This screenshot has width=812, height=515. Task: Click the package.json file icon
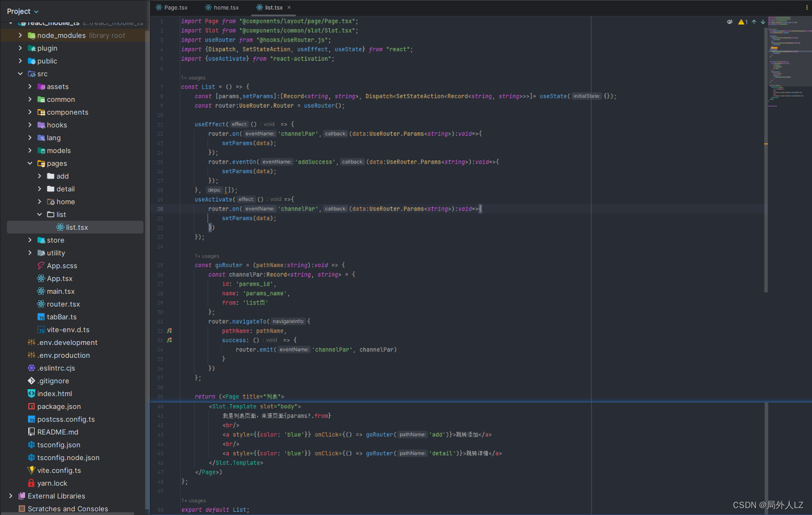click(31, 406)
